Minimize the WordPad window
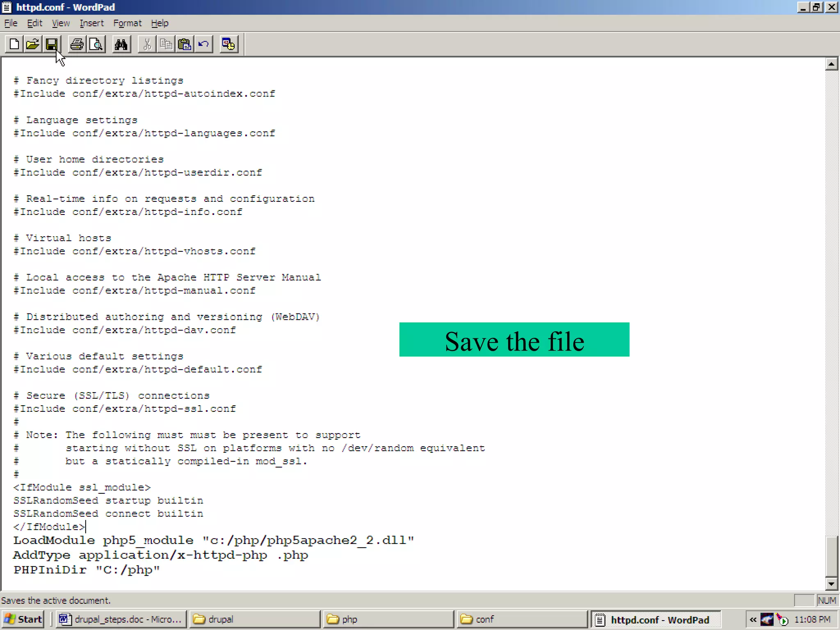This screenshot has width=840, height=630. coord(803,7)
